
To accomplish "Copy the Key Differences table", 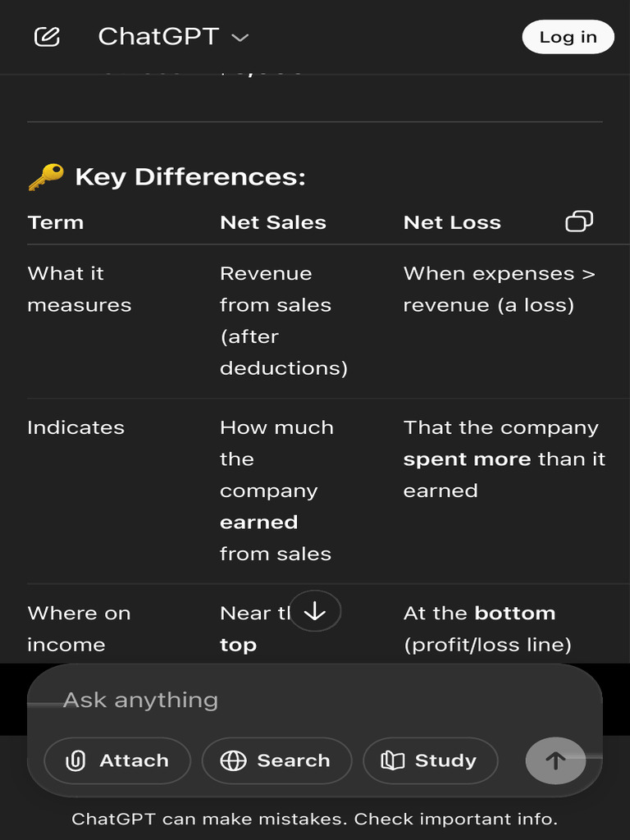I will (x=579, y=221).
